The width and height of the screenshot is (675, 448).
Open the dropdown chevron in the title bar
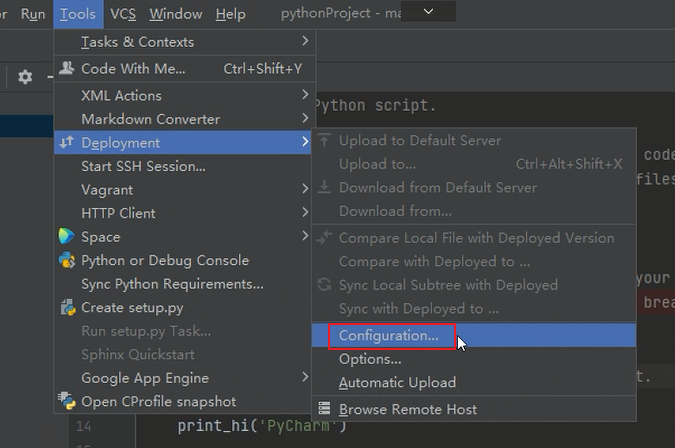pos(428,12)
